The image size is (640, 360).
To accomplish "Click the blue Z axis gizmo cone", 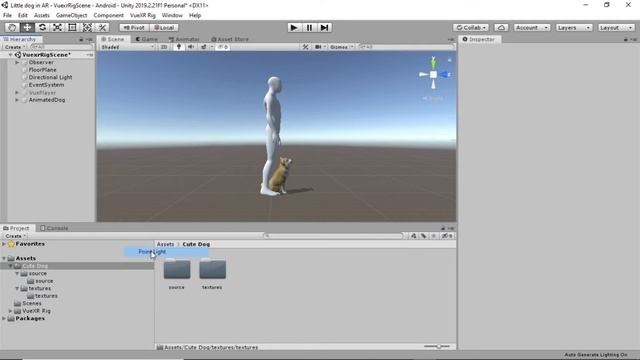I will (445, 75).
